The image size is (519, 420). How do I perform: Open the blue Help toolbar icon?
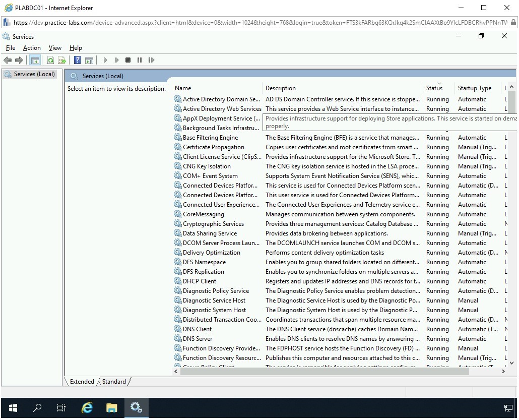[77, 60]
